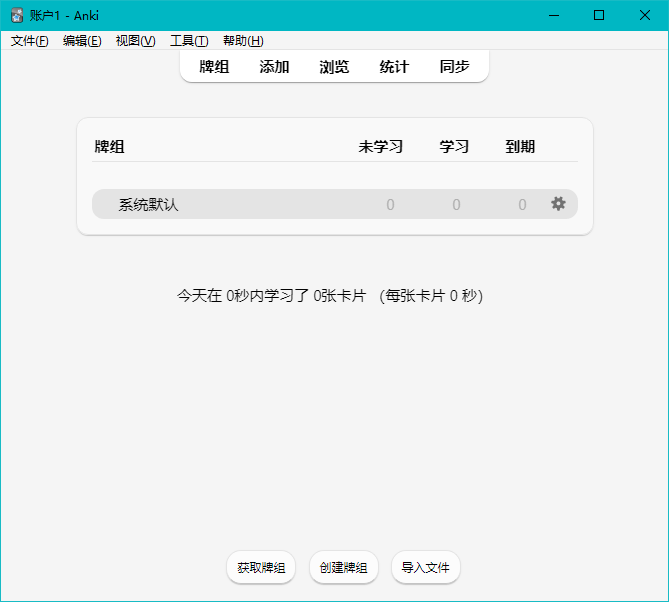The width and height of the screenshot is (669, 602).
Task: Close the Anki window
Action: [645, 15]
